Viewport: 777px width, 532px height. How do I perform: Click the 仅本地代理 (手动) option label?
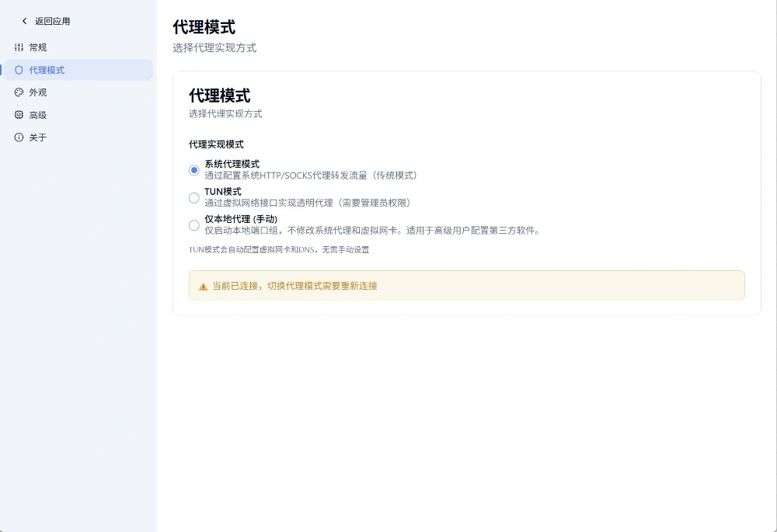pos(241,219)
